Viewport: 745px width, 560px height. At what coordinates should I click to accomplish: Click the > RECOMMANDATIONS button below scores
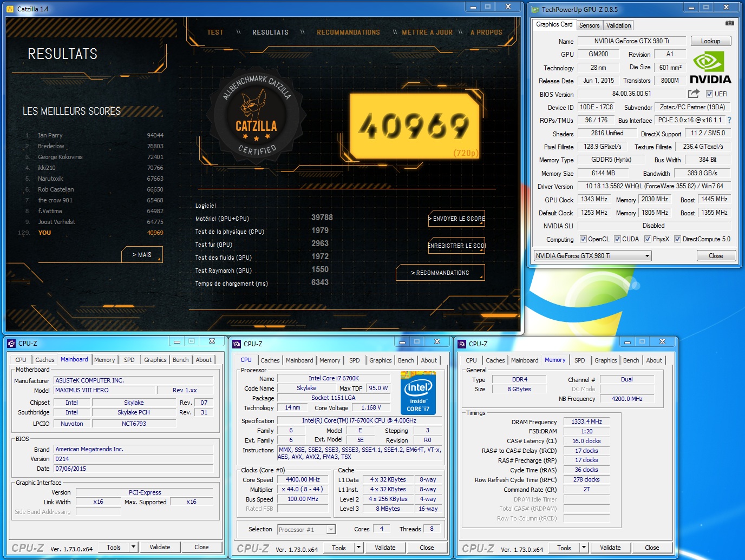click(440, 273)
